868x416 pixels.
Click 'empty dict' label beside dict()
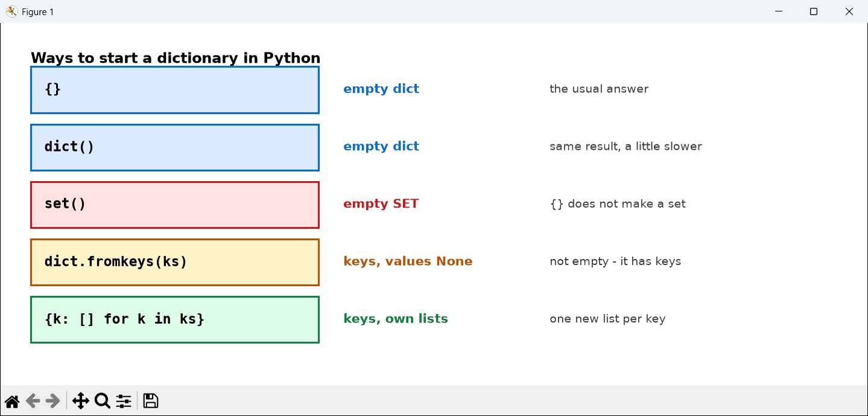click(x=381, y=146)
